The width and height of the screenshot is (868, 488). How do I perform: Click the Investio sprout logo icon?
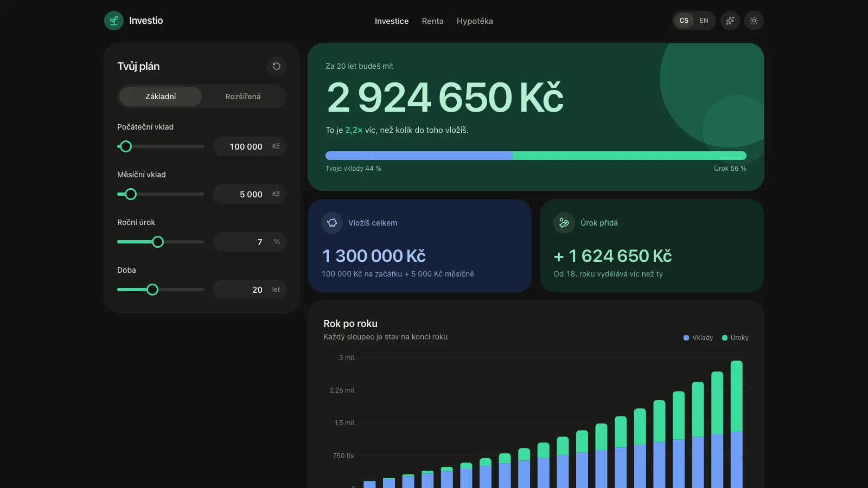(x=114, y=21)
